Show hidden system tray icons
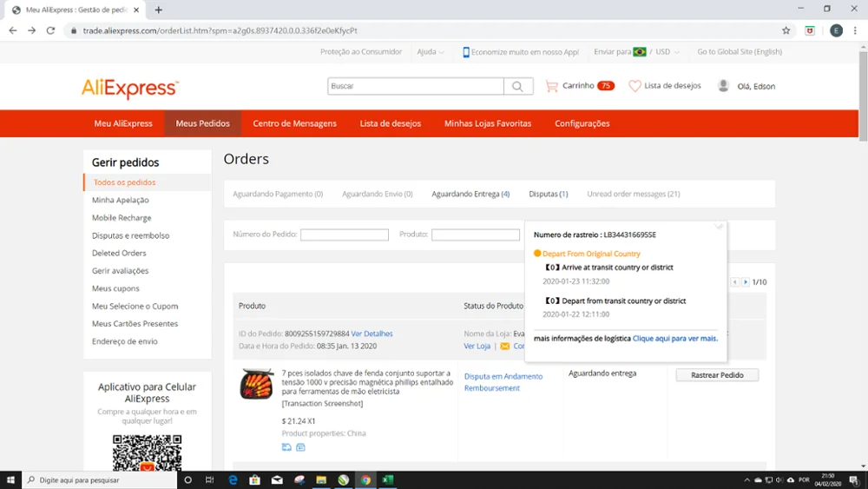This screenshot has height=489, width=868. tap(746, 479)
